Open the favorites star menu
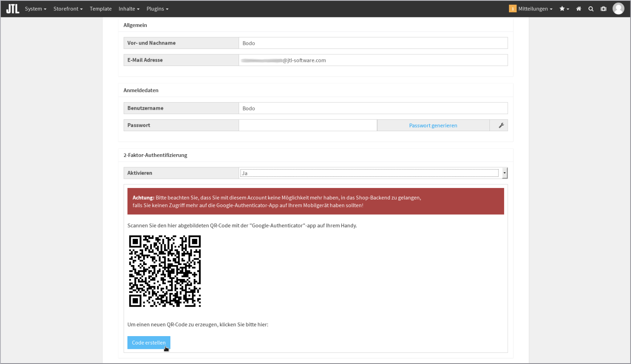This screenshot has width=631, height=364. point(564,9)
